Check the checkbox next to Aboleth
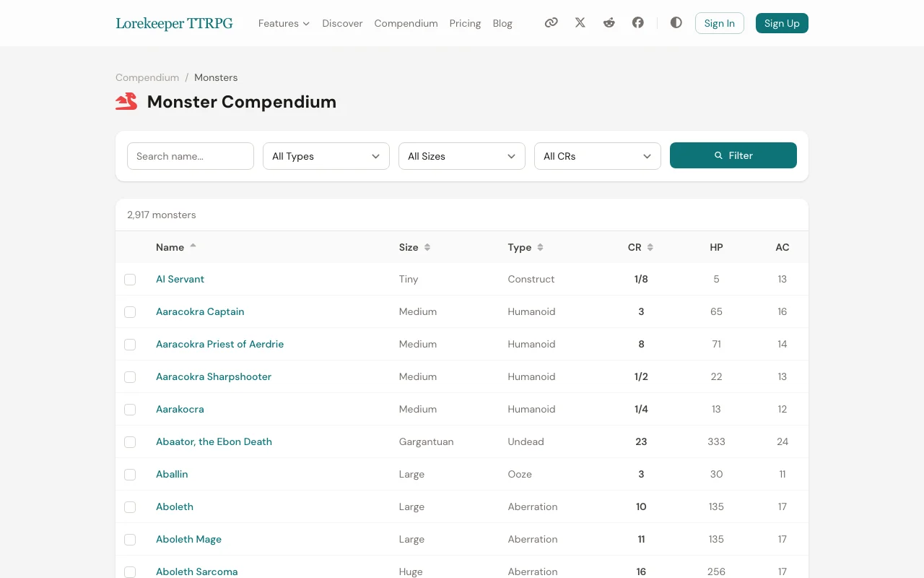Screen dimensions: 924x578 point(130,506)
